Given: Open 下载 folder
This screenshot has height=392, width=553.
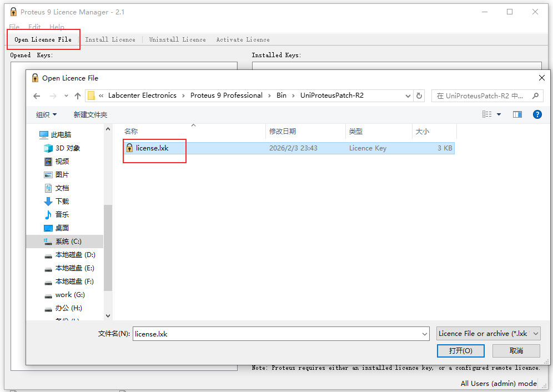Looking at the screenshot, I should click(57, 201).
